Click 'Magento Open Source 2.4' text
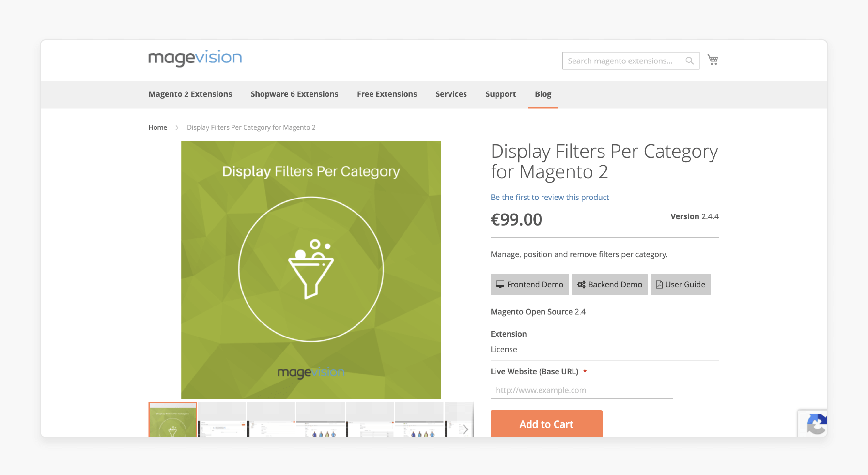Viewport: 868px width, 475px height. tap(538, 312)
